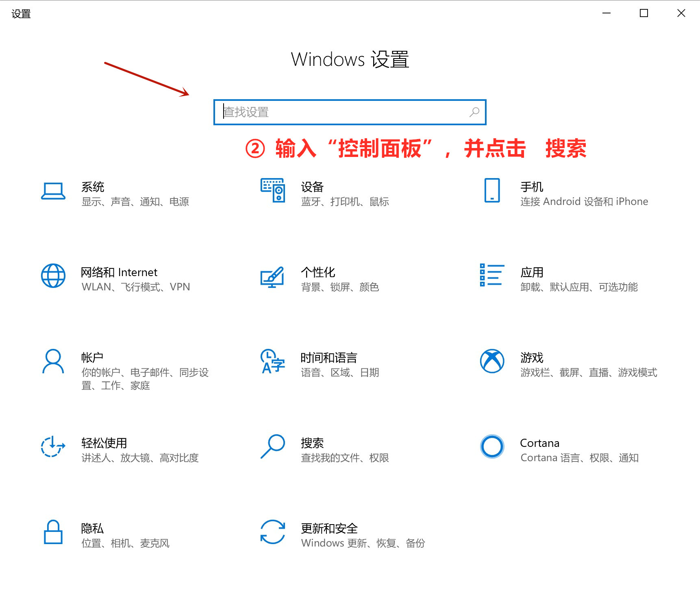Screen dimensions: 700x601
Task: Click description 背景、锁屏、颜色
Action: click(340, 287)
